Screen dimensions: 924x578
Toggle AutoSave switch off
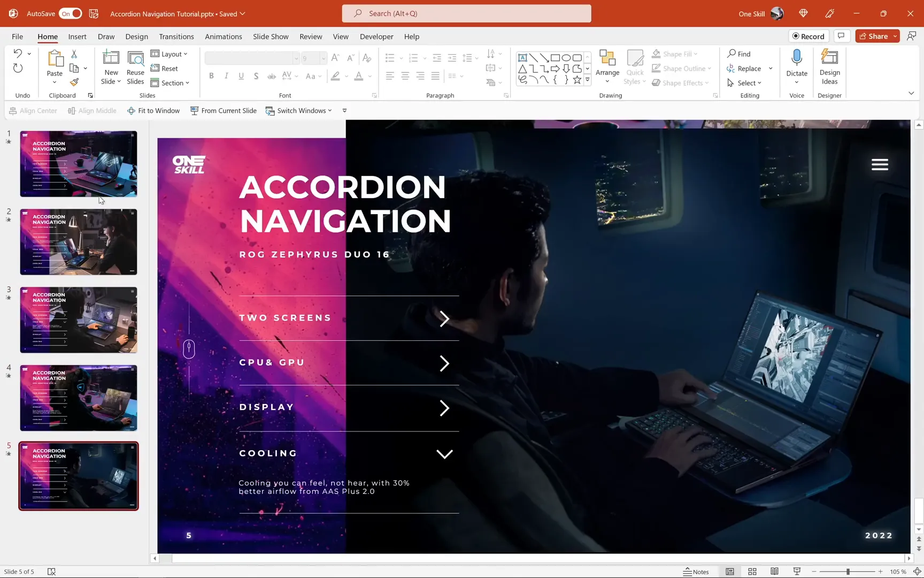pos(70,13)
